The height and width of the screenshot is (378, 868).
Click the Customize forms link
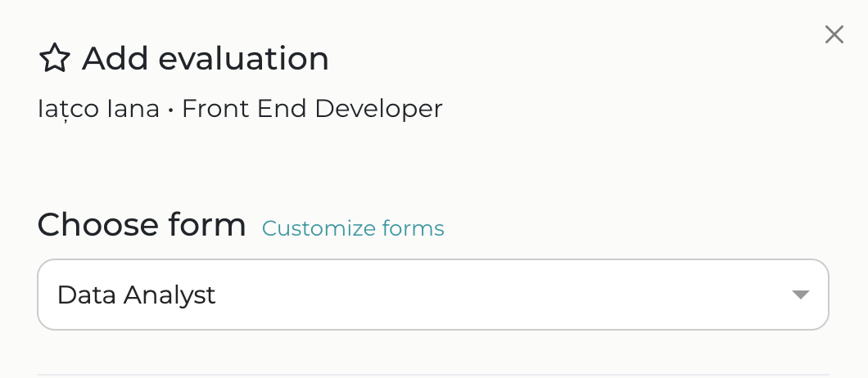click(x=353, y=228)
